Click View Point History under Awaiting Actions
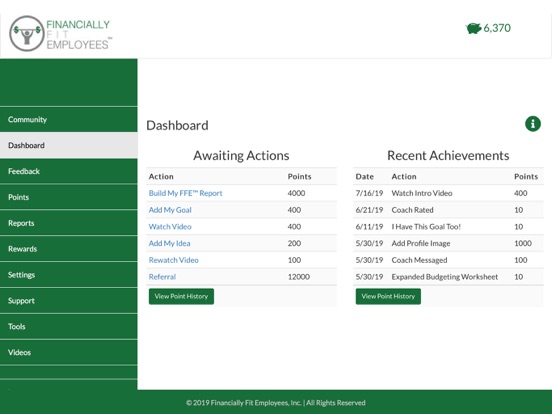This screenshot has height=414, width=552. tap(181, 296)
